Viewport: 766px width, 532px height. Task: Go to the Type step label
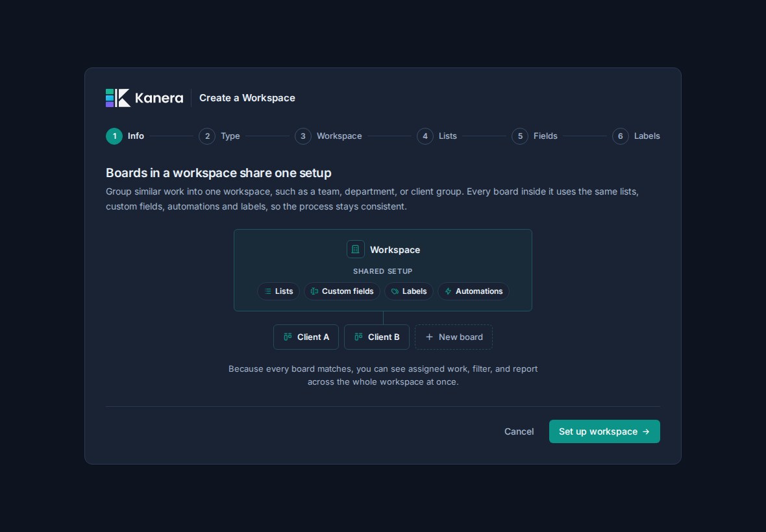(230, 136)
